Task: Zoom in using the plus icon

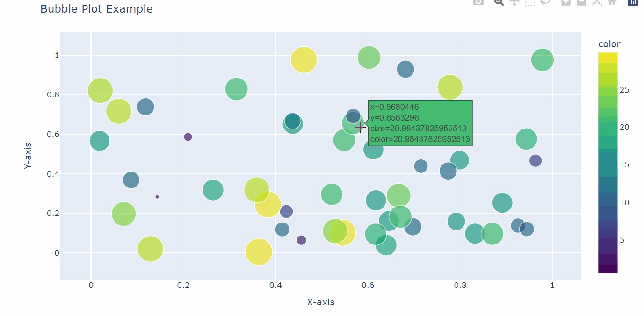Action: coord(566,2)
